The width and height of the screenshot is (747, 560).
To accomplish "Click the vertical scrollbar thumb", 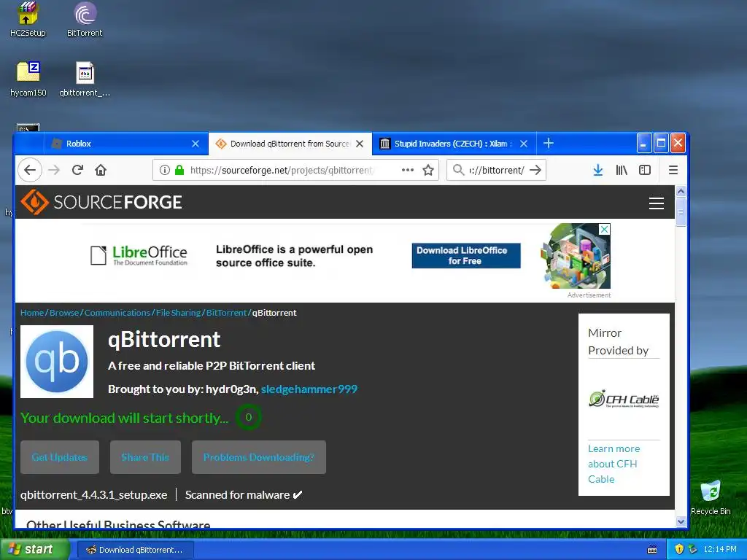I will (x=681, y=212).
